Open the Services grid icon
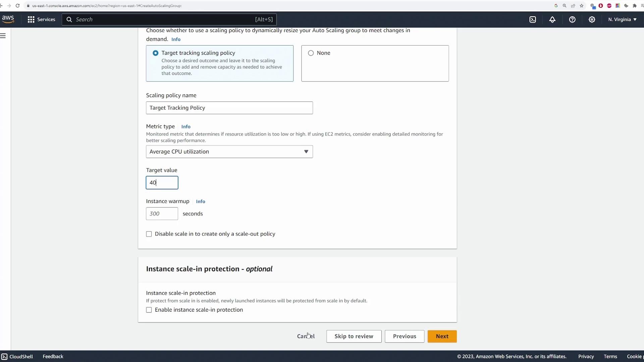The image size is (644, 362). click(31, 19)
